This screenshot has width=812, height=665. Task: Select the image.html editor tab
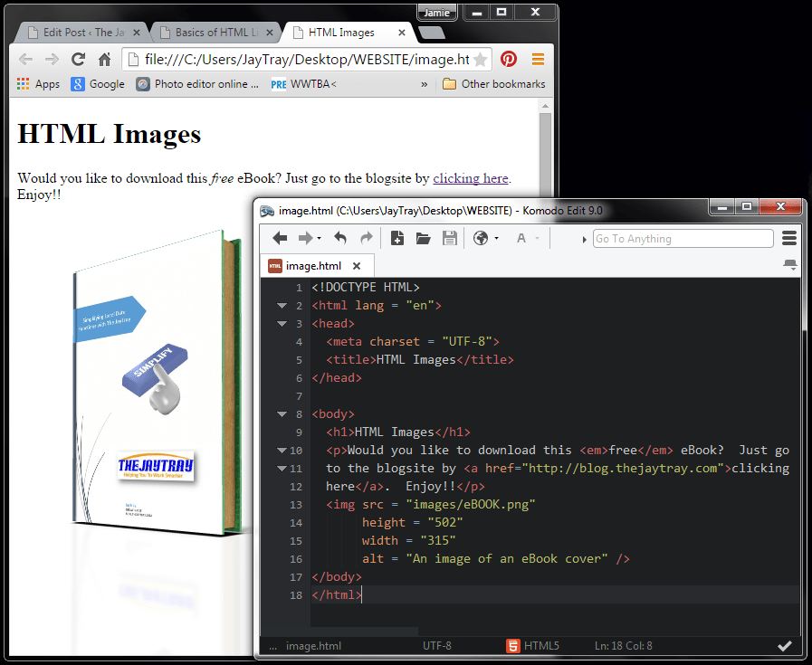click(313, 266)
